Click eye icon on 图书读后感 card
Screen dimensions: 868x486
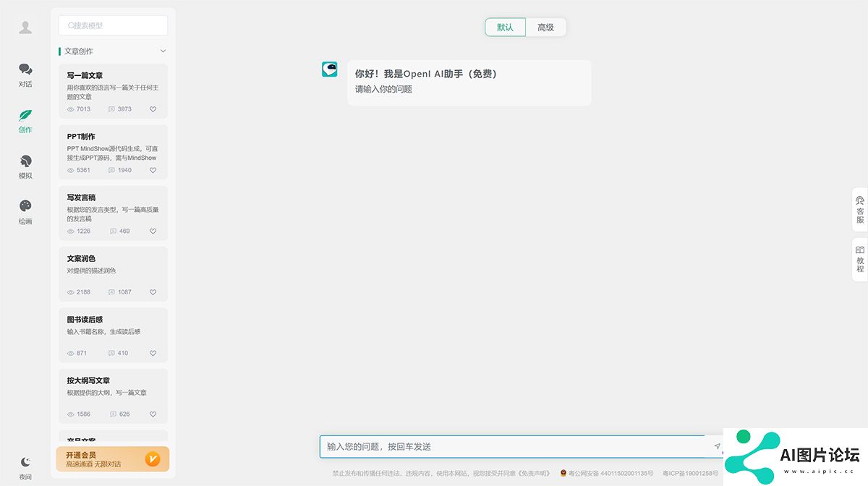(71, 354)
